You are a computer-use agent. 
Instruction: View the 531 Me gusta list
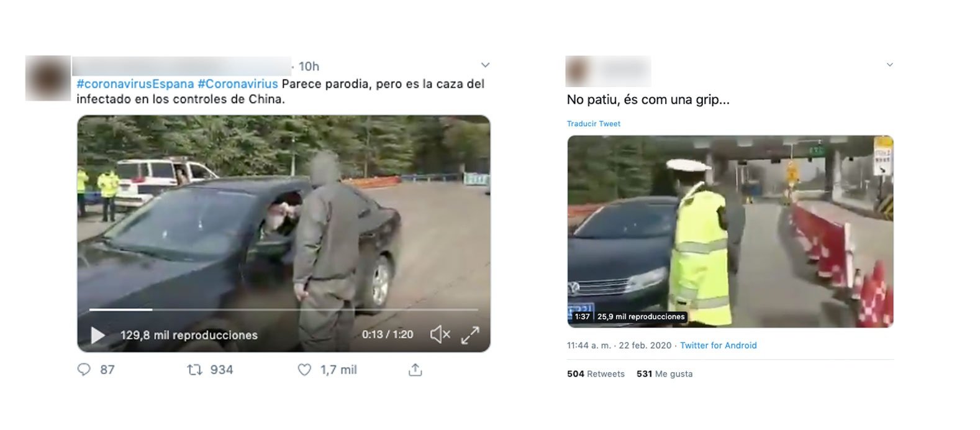coord(665,374)
